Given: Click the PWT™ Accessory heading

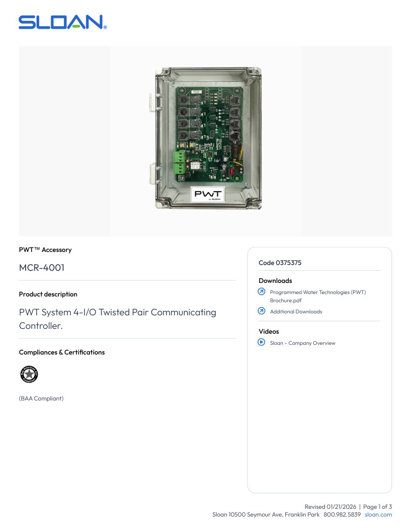Looking at the screenshot, I should 45,250.
